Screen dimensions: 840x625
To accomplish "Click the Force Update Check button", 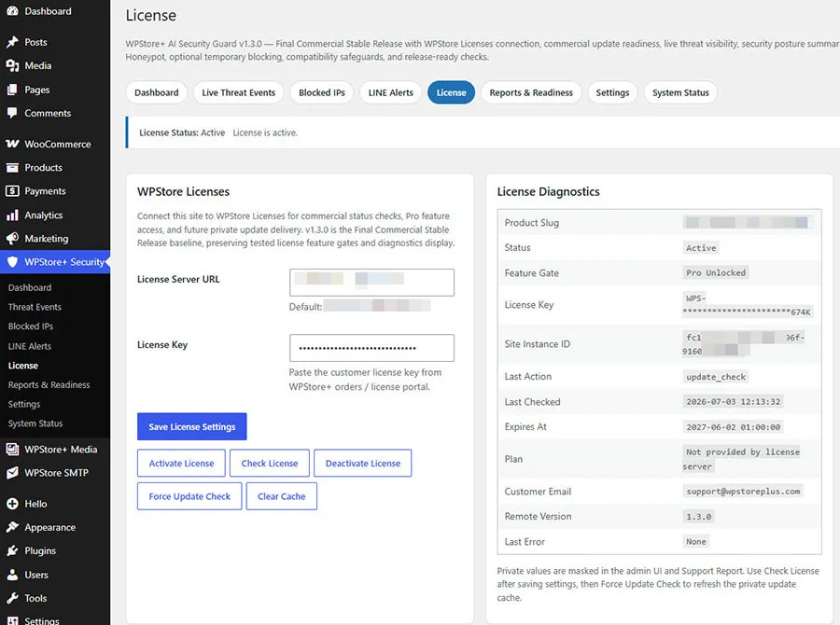I will point(189,496).
